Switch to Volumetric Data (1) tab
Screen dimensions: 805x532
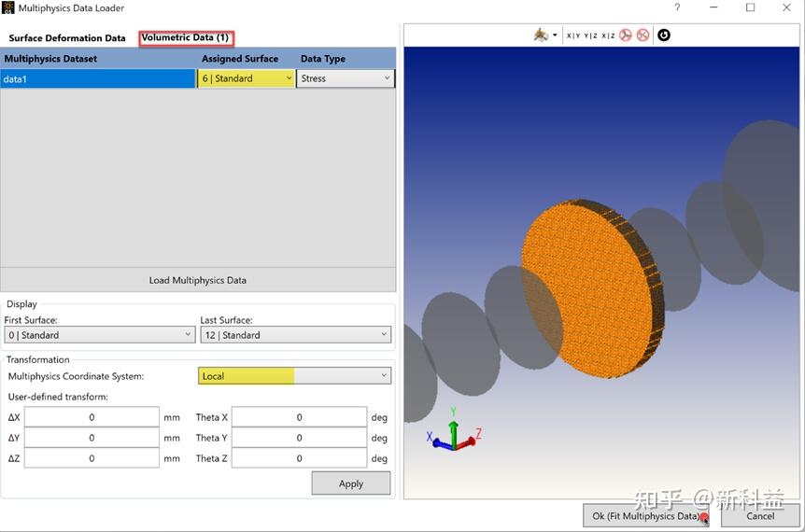coord(185,37)
